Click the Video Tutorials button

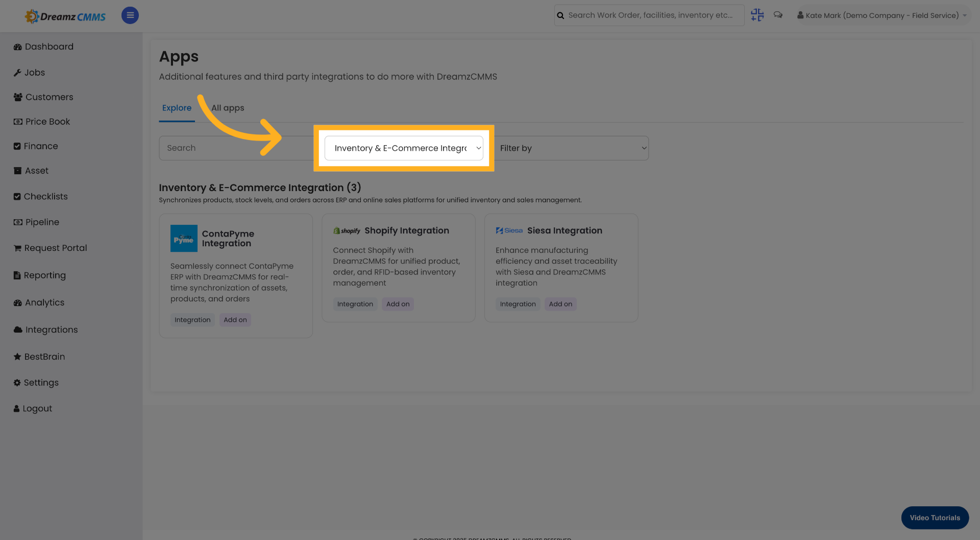[x=935, y=518]
